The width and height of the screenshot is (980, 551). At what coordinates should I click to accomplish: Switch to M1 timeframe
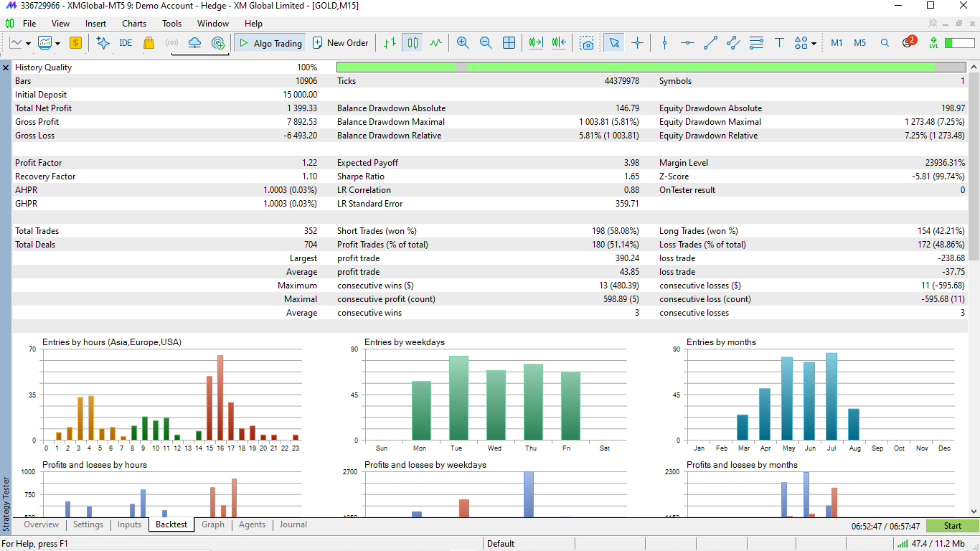pos(837,43)
